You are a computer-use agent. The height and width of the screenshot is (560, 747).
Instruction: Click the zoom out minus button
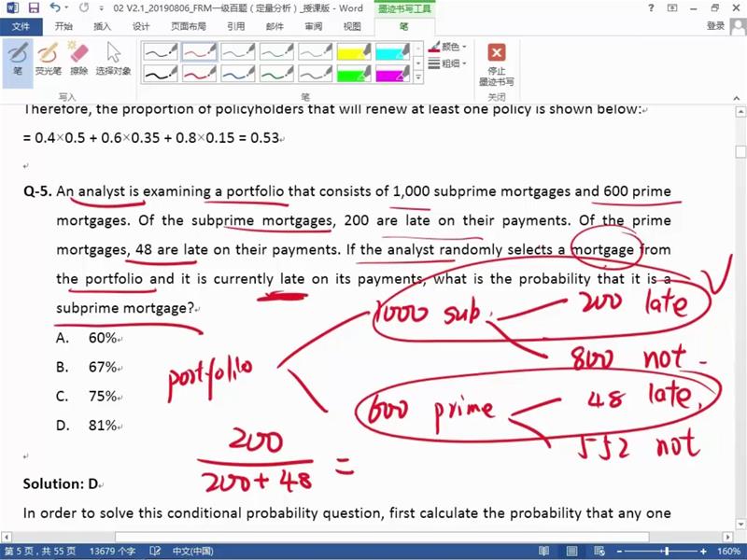(619, 552)
